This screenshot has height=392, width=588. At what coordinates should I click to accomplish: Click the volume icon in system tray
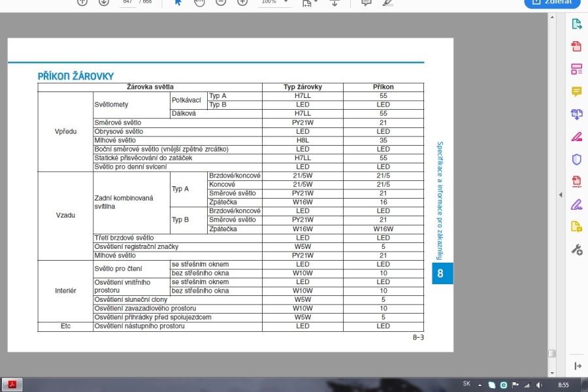click(538, 385)
